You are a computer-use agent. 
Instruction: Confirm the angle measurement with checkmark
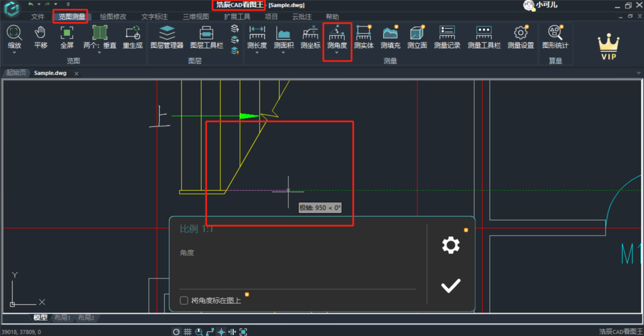[450, 286]
